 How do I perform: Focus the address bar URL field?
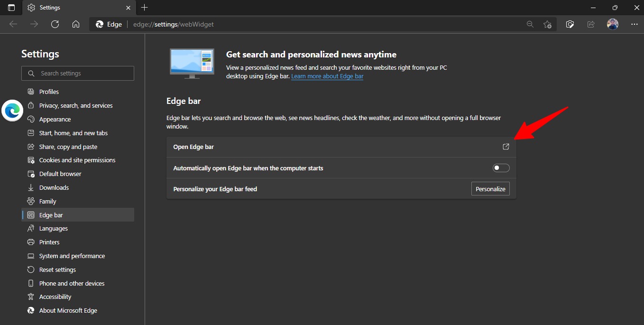point(322,24)
